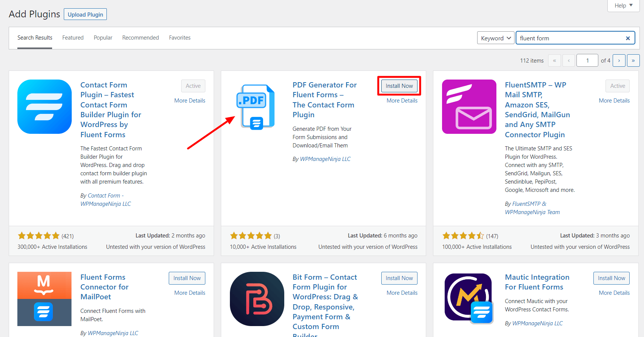
Task: Jump to the last page of results
Action: tap(633, 61)
